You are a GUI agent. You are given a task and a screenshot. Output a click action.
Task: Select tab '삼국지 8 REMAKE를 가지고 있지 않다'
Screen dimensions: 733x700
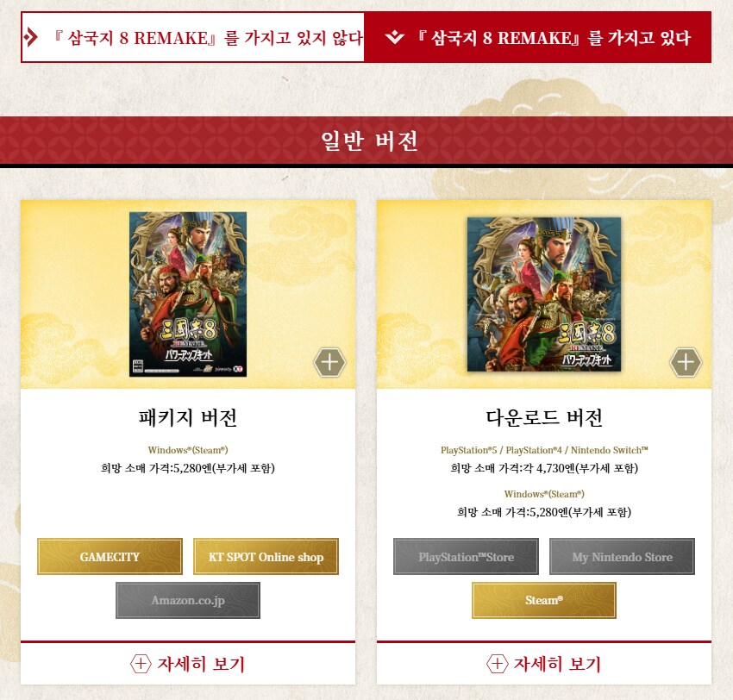pyautogui.click(x=192, y=37)
